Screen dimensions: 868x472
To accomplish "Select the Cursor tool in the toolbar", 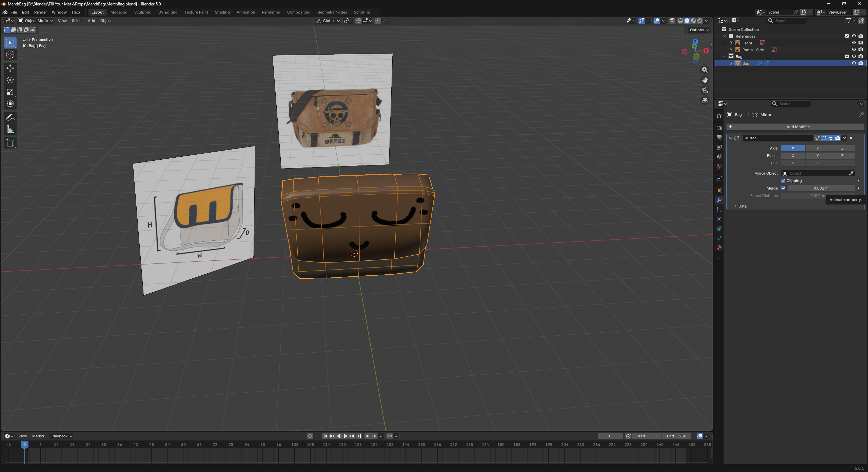I will [x=10, y=55].
